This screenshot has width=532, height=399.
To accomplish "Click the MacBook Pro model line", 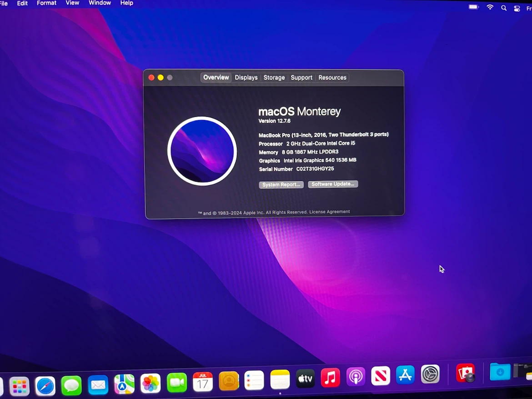I will click(324, 135).
